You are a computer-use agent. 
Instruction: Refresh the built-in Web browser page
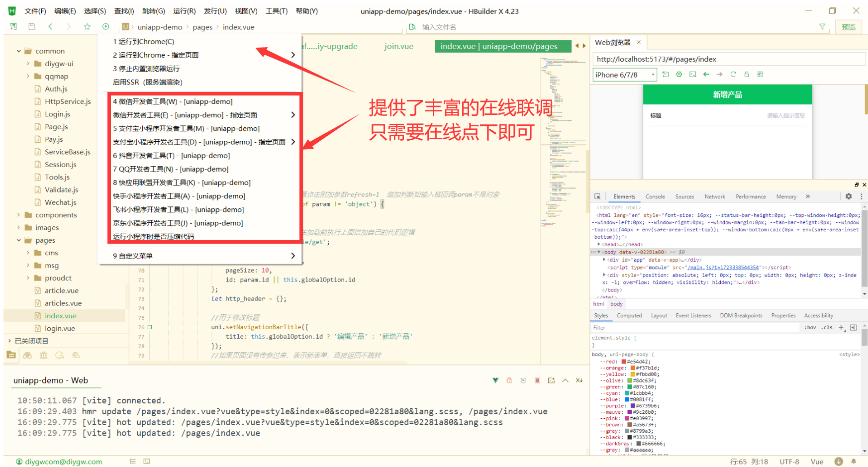733,74
